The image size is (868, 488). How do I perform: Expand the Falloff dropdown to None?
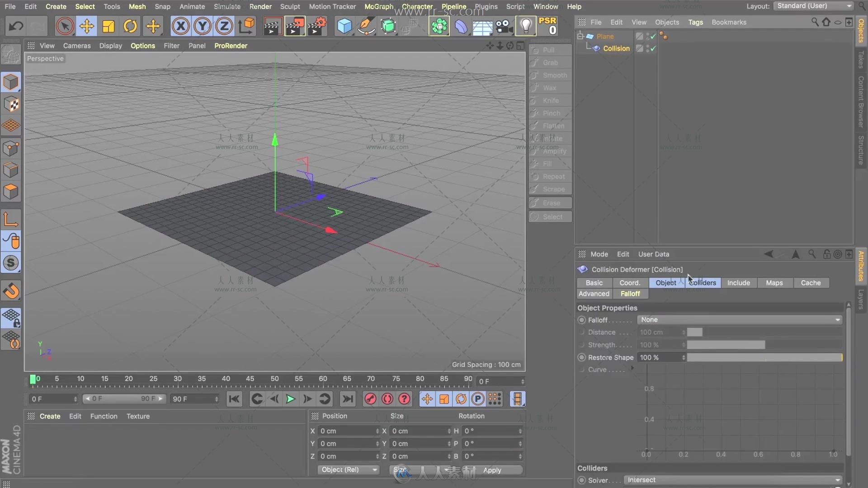point(739,319)
